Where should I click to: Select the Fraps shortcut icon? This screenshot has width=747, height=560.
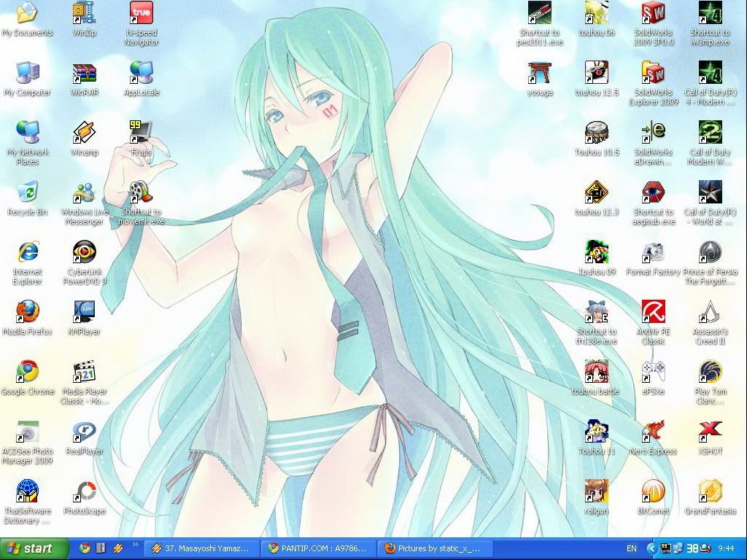142,133
